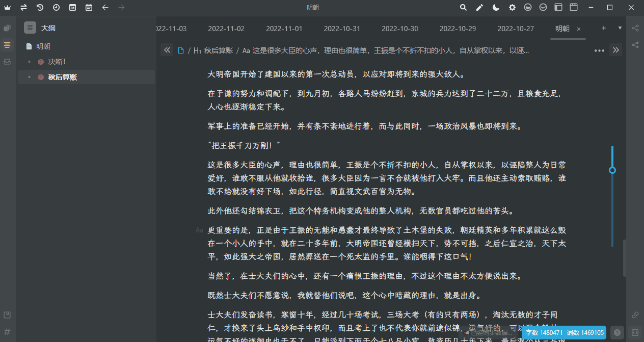Screen dimensions: 644x342
Task: Click the word count 词数 1469105
Action: pos(585,332)
